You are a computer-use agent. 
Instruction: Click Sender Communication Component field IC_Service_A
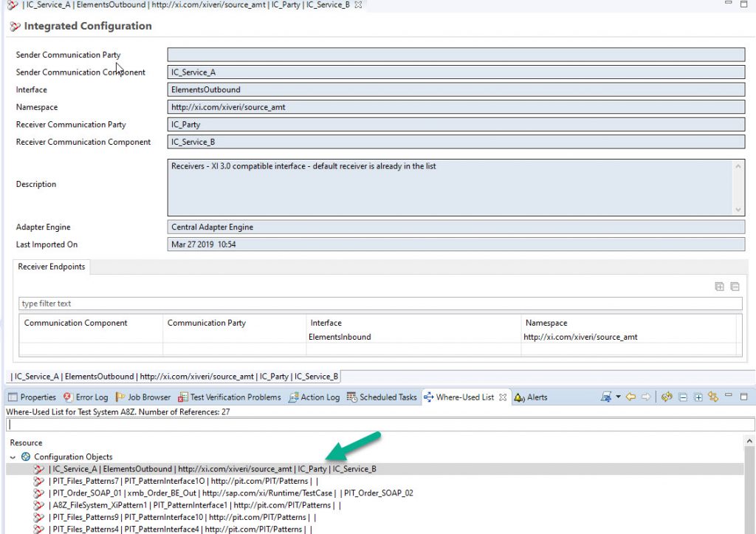click(456, 72)
